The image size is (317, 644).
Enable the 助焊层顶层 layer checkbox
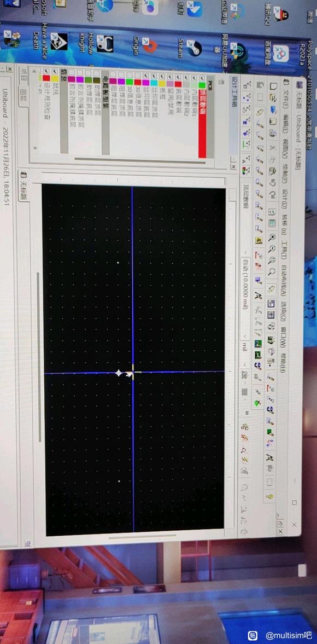pyautogui.click(x=96, y=73)
